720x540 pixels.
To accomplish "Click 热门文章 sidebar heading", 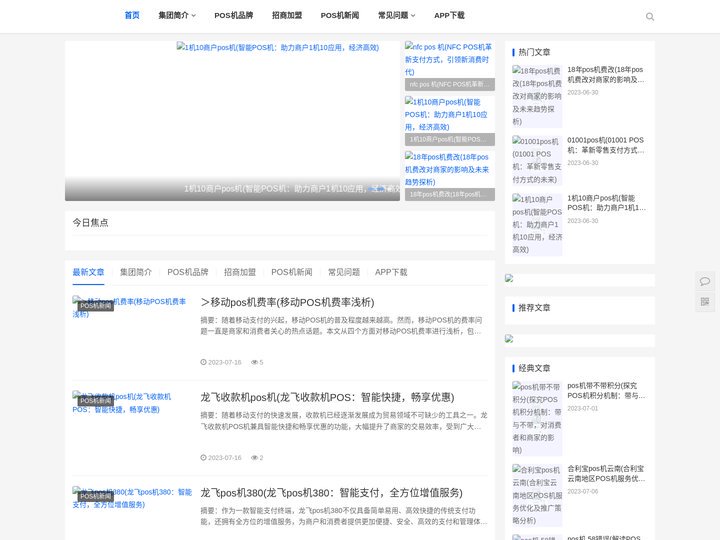I will click(534, 52).
